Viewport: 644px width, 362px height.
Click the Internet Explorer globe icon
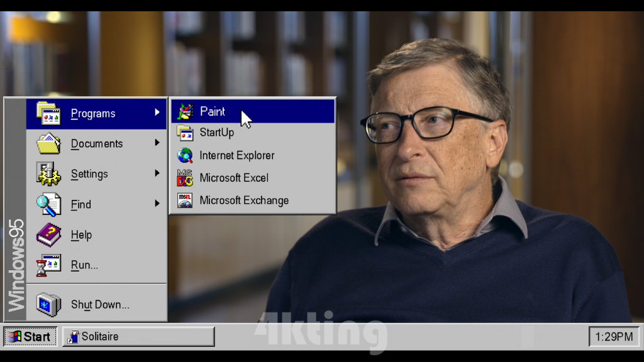(186, 156)
